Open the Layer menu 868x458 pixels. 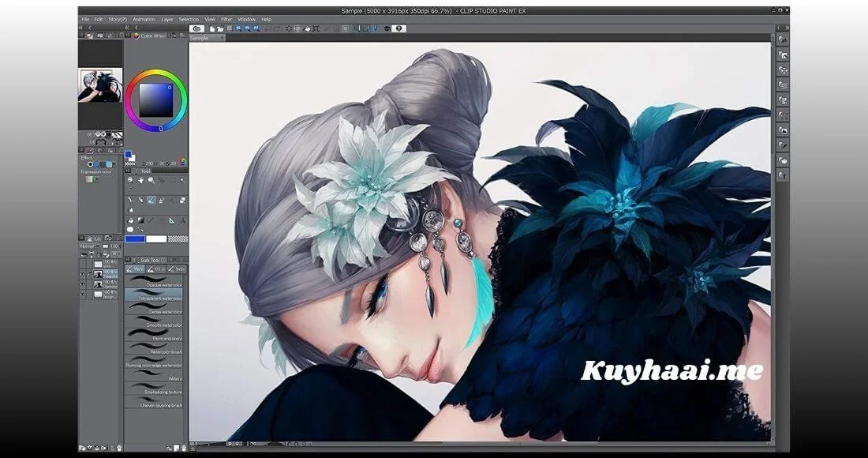click(x=167, y=20)
